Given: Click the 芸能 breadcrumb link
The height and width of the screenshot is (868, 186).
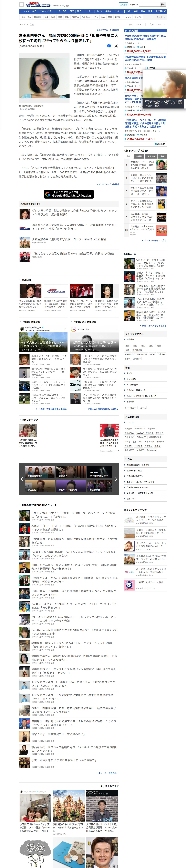Looking at the screenshot, I should coord(32,25).
